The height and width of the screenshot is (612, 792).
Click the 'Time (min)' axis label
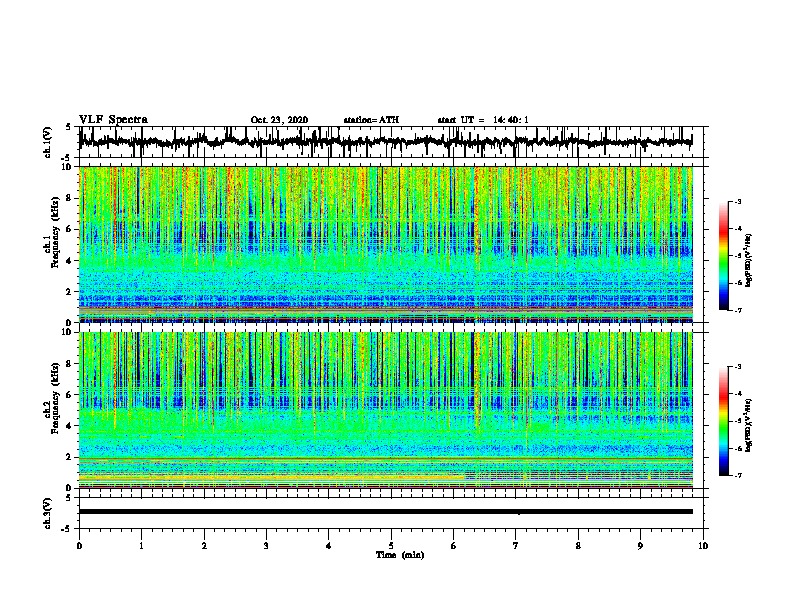point(400,555)
